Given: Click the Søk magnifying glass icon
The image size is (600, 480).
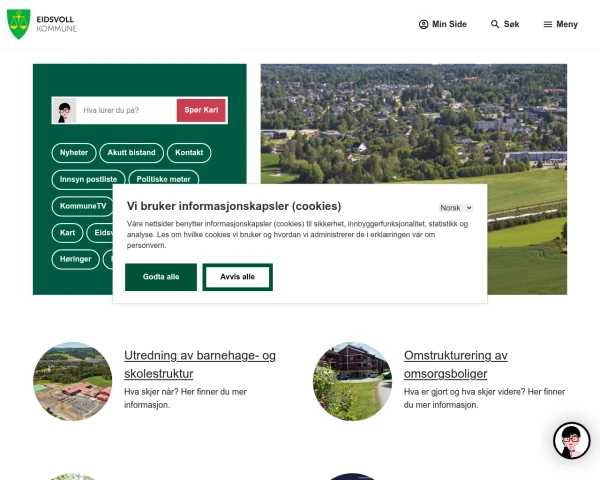Looking at the screenshot, I should tap(495, 24).
